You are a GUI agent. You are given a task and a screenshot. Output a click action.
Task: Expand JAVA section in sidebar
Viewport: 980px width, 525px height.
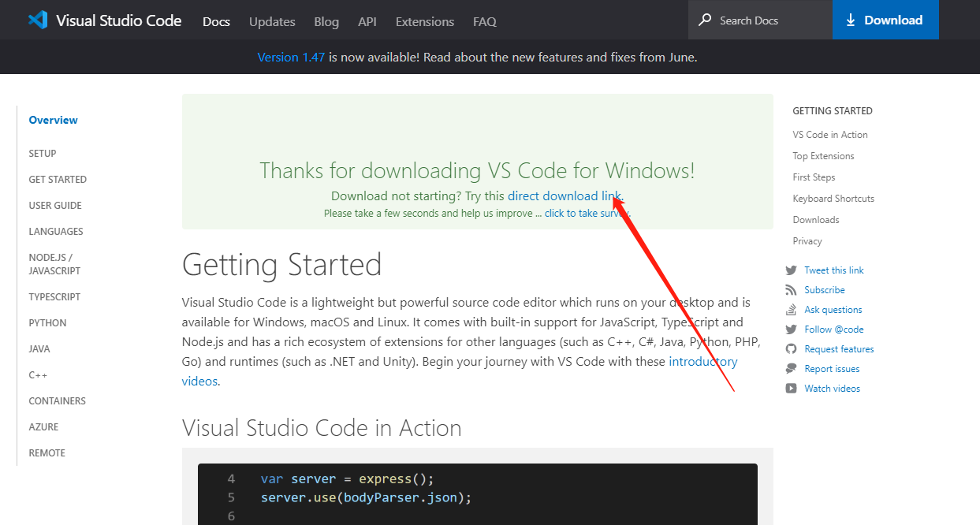click(39, 348)
